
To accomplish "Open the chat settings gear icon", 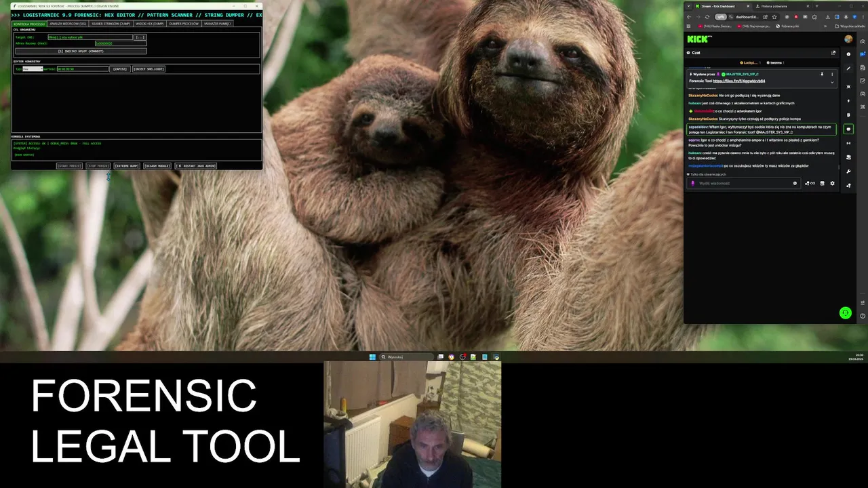I will (832, 183).
